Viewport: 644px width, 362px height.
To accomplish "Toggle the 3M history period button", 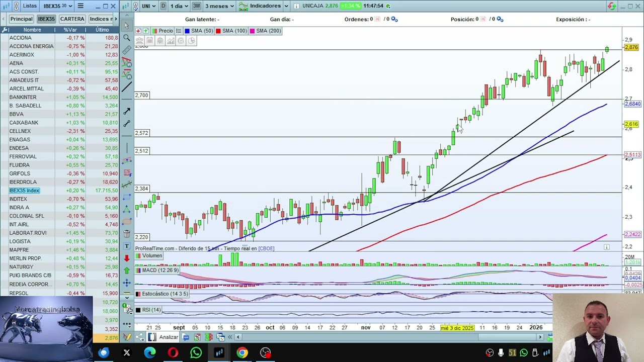I will (196, 6).
